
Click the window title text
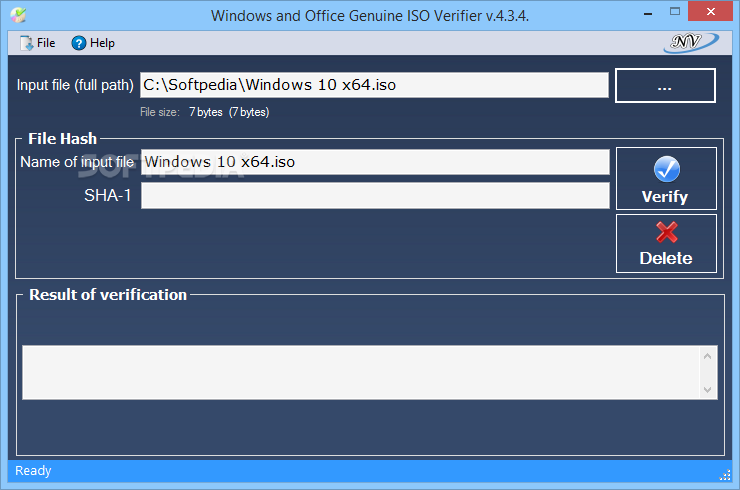[x=370, y=16]
